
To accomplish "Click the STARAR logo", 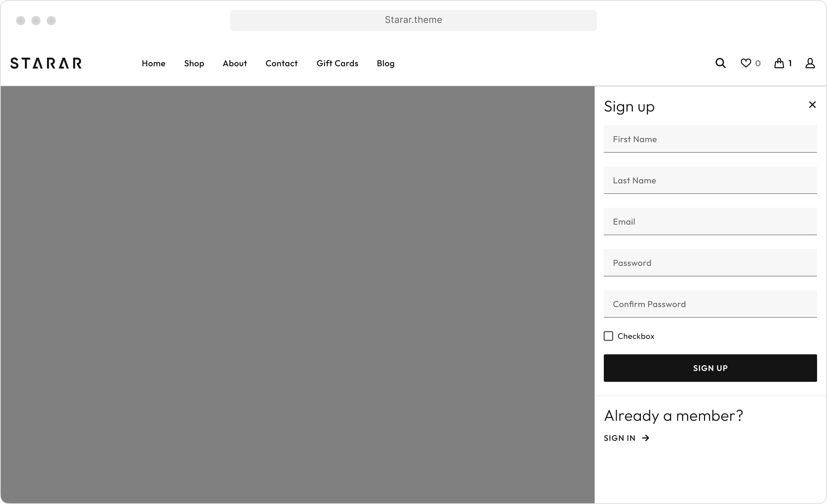I will pyautogui.click(x=46, y=63).
